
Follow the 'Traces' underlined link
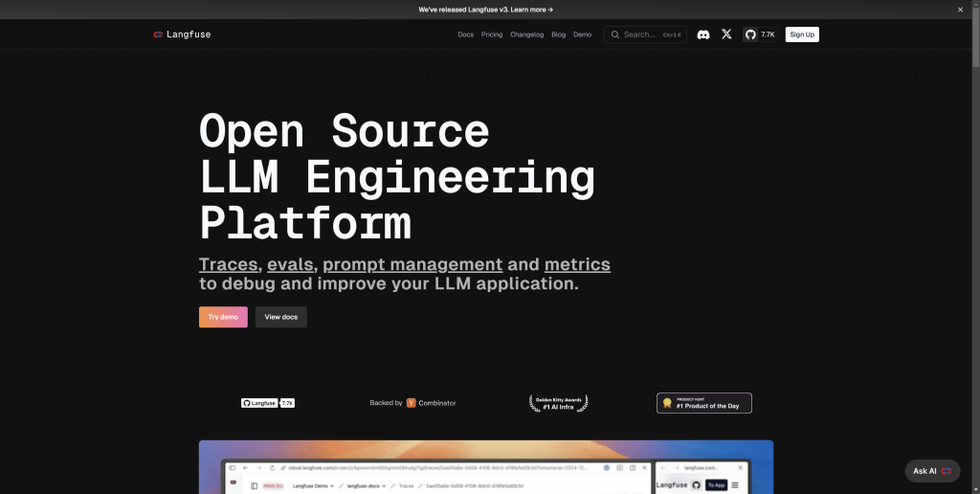point(228,264)
